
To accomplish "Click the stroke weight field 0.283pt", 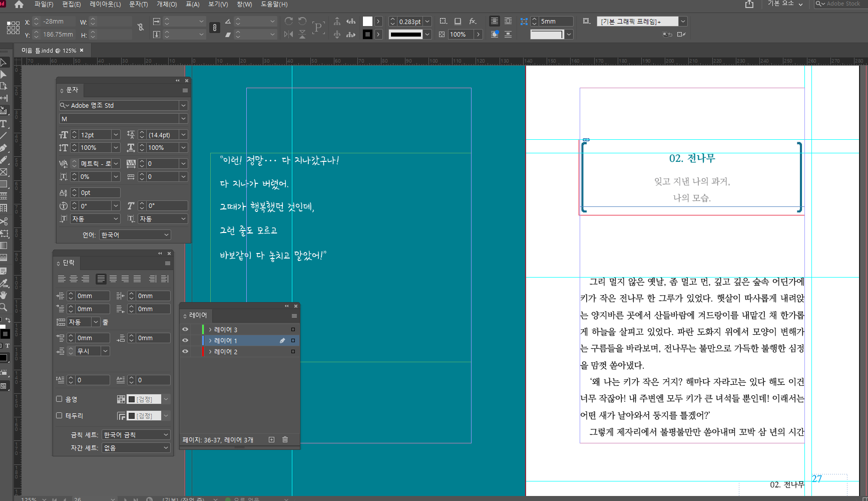I will pyautogui.click(x=410, y=22).
